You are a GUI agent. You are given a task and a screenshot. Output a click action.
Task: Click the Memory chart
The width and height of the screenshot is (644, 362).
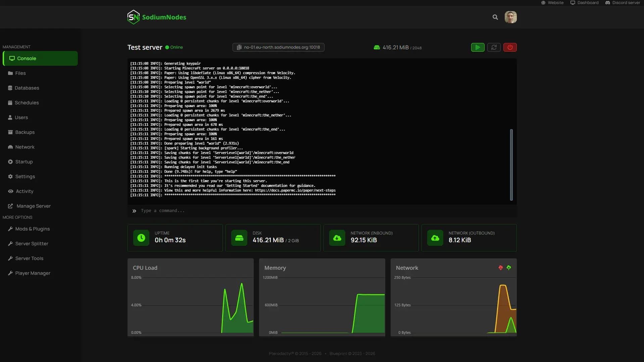(x=322, y=297)
